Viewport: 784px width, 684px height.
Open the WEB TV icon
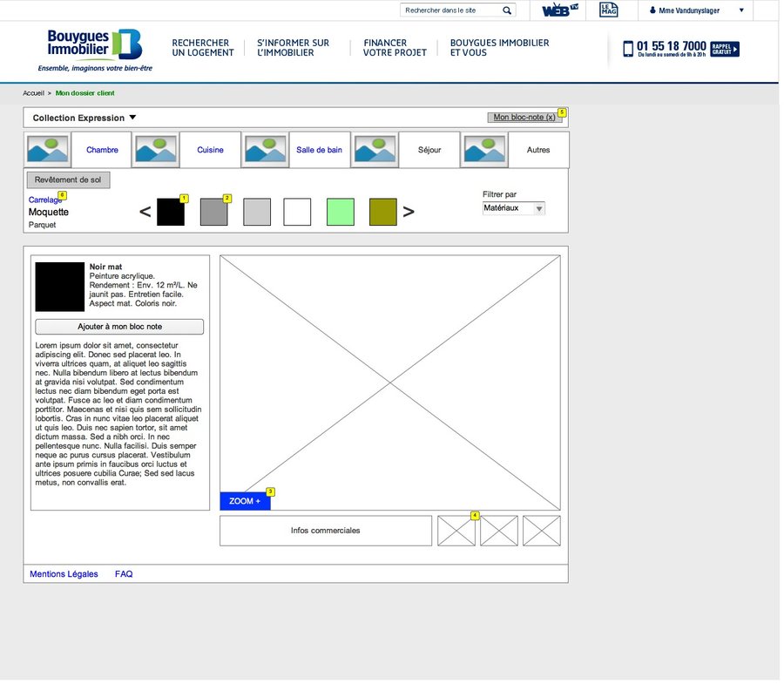[559, 10]
